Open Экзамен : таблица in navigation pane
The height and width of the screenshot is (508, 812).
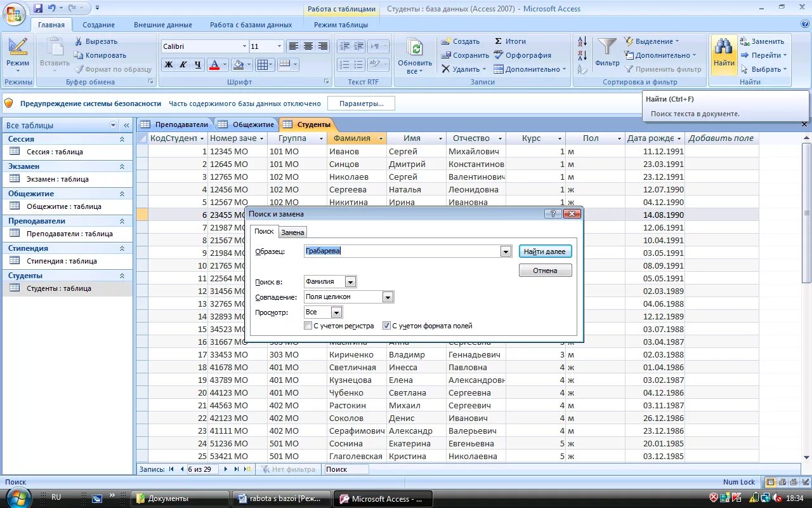[x=58, y=179]
